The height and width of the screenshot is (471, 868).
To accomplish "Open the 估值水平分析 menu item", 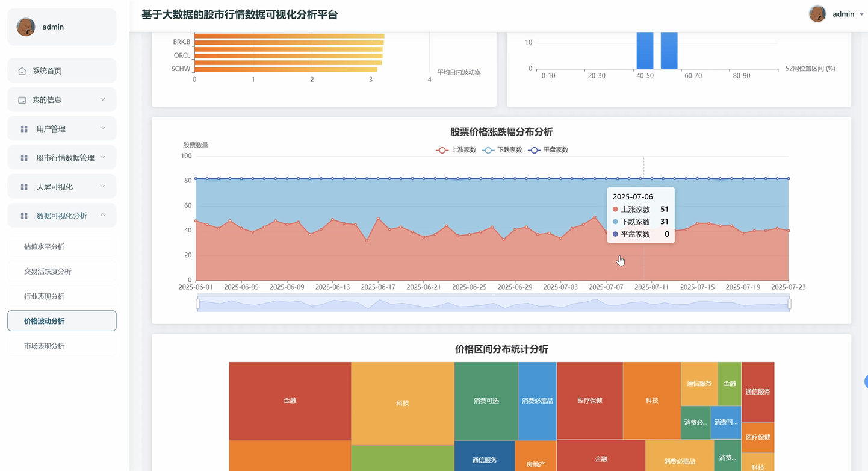I will (x=62, y=246).
